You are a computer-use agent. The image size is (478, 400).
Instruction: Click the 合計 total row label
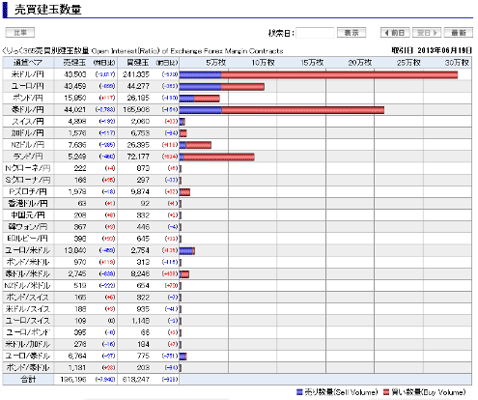[x=28, y=379]
